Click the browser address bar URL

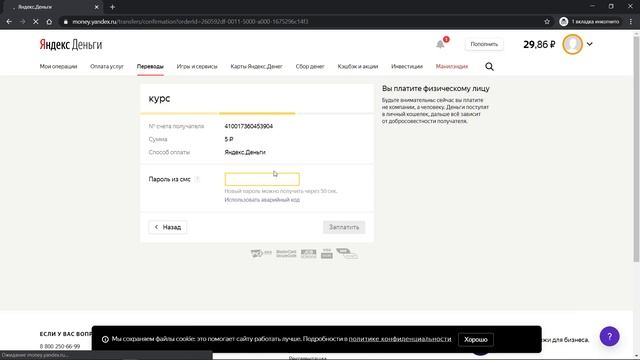pos(190,22)
